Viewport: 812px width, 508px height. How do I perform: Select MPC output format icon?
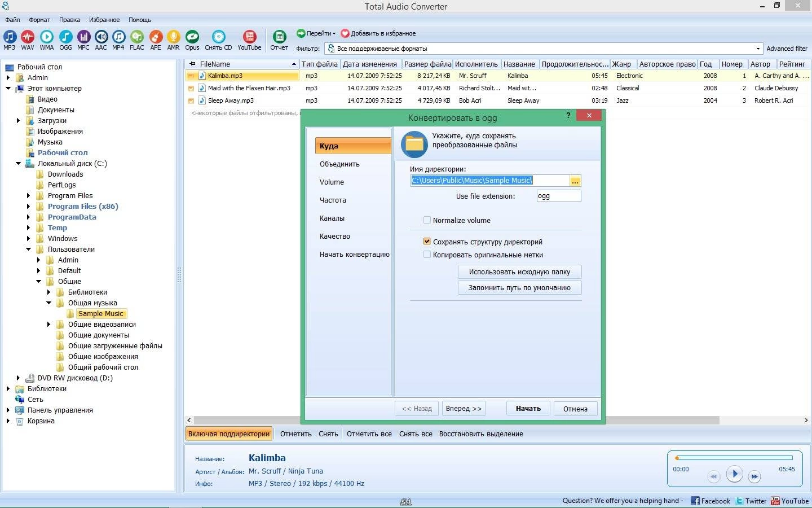[x=83, y=40]
